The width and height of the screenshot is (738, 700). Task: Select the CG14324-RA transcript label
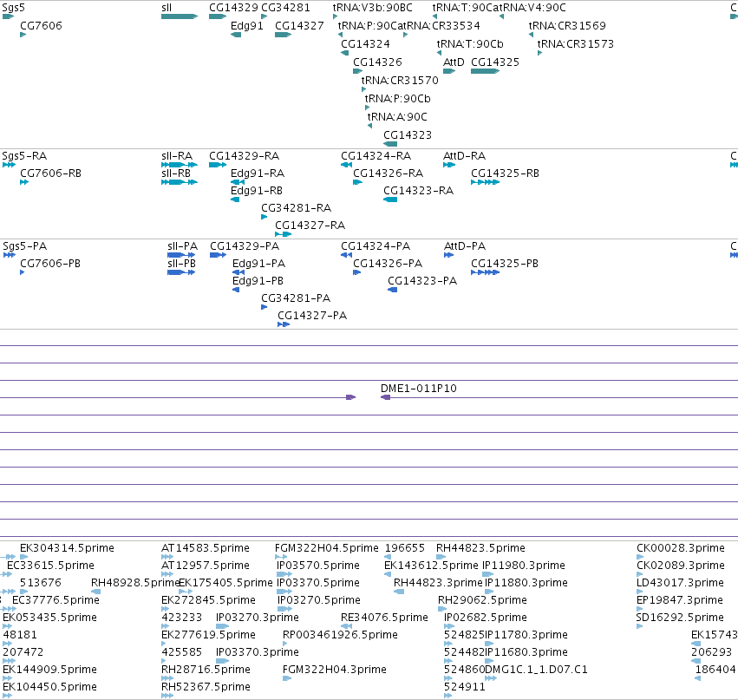[376, 156]
